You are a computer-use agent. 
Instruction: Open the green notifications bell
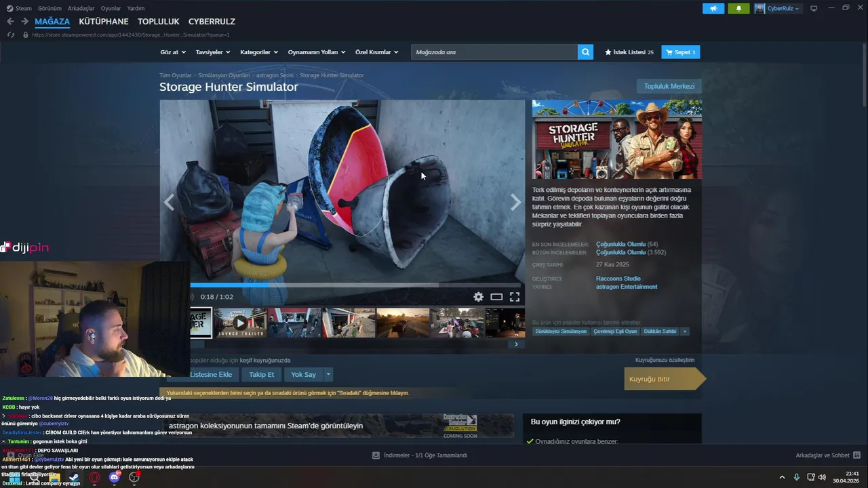pos(738,8)
